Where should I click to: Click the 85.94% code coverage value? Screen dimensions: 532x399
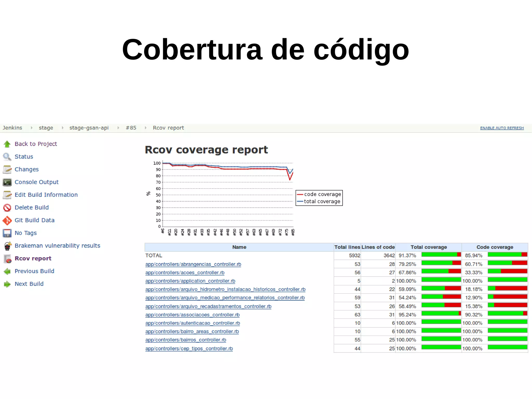[474, 256]
